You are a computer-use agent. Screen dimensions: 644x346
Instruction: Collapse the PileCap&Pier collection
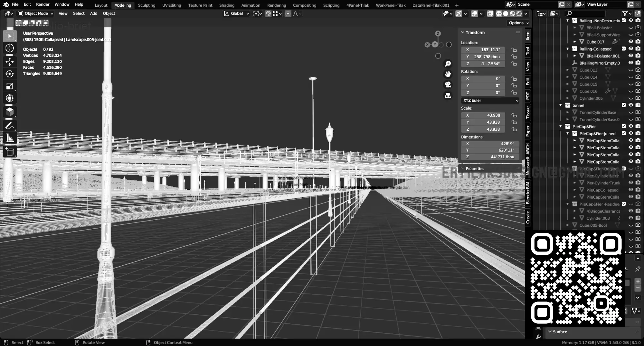pos(561,126)
